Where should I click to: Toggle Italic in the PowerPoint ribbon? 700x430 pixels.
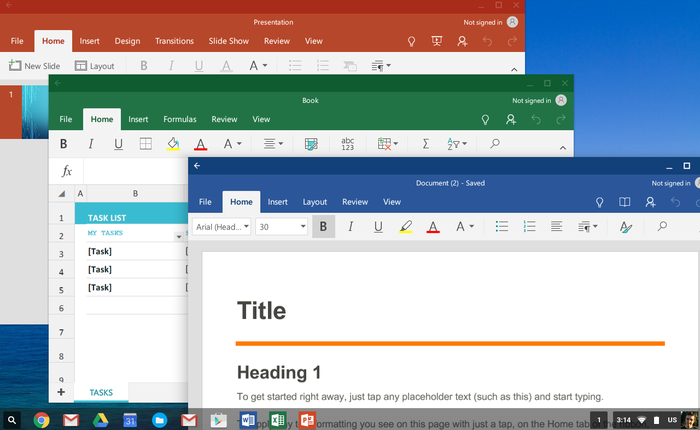[x=171, y=66]
